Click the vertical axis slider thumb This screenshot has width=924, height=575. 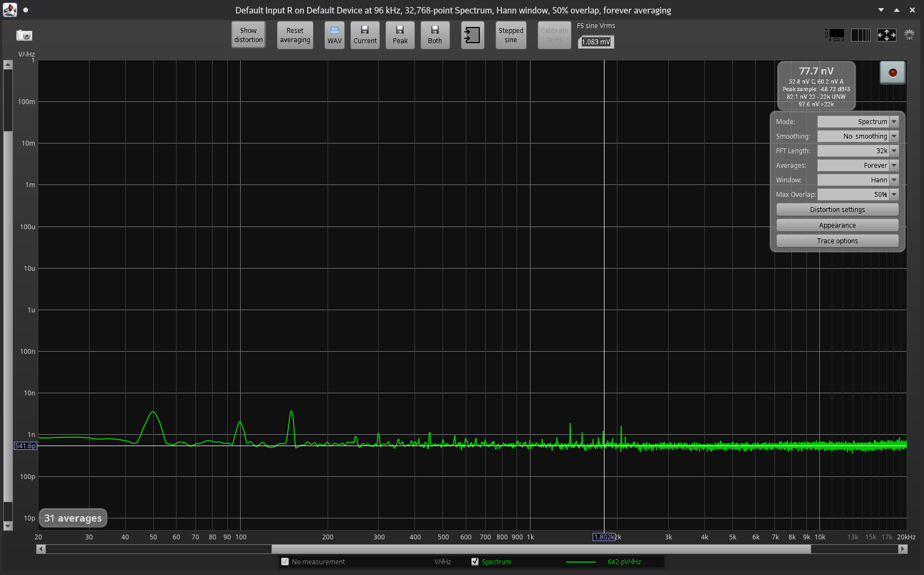(x=8, y=316)
